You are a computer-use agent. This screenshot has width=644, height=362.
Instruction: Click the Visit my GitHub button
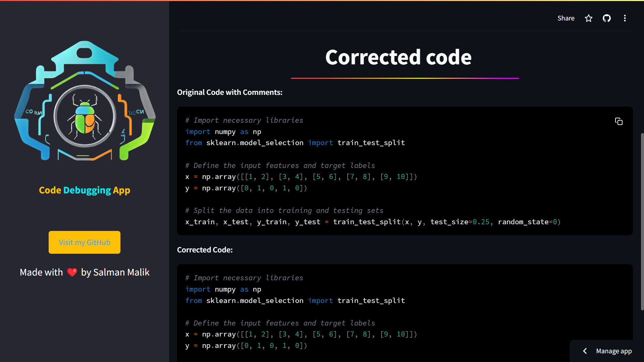(85, 242)
